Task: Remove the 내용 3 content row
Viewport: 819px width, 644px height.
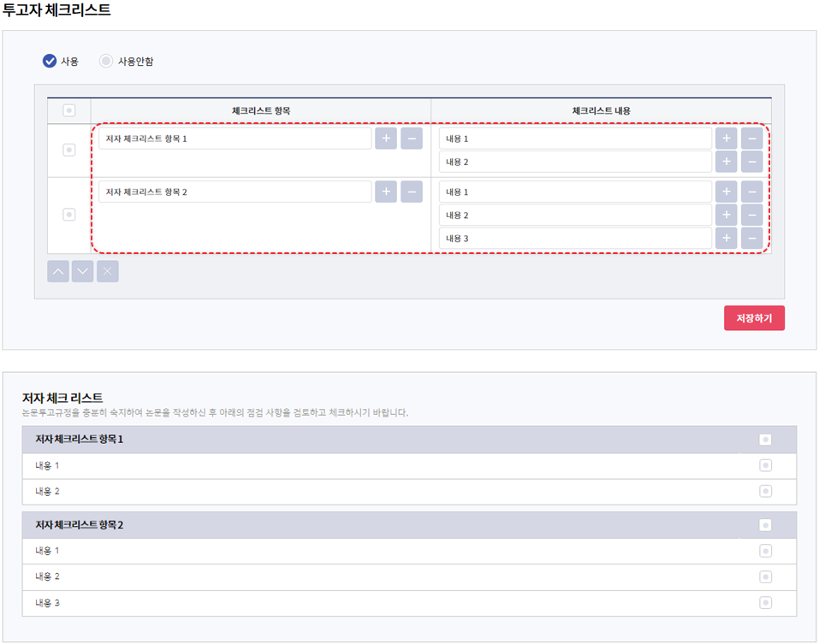Action: tap(751, 239)
